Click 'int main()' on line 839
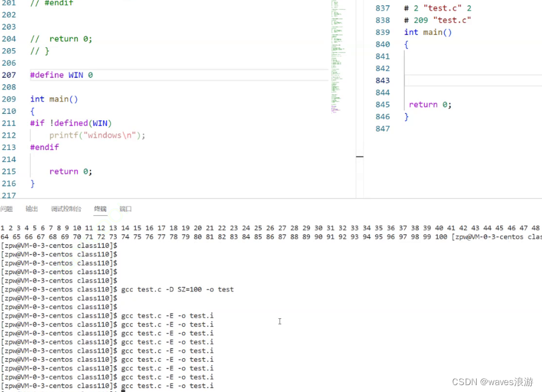 [428, 32]
